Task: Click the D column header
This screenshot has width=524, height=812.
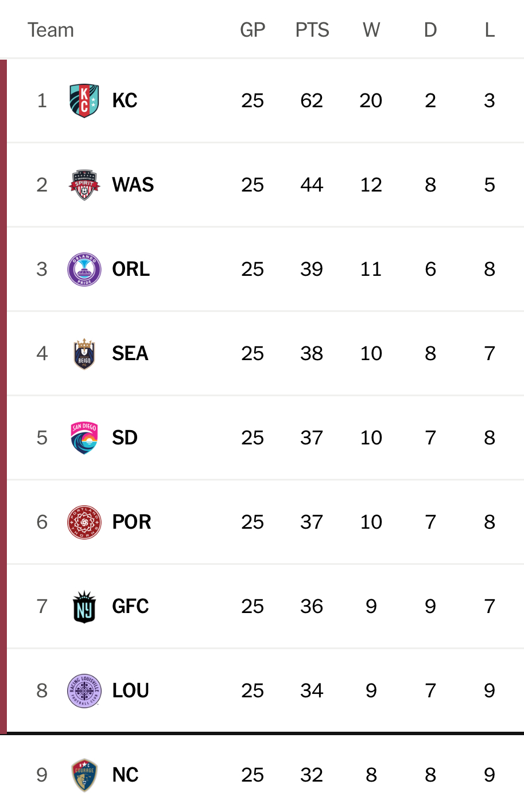Action: (430, 30)
